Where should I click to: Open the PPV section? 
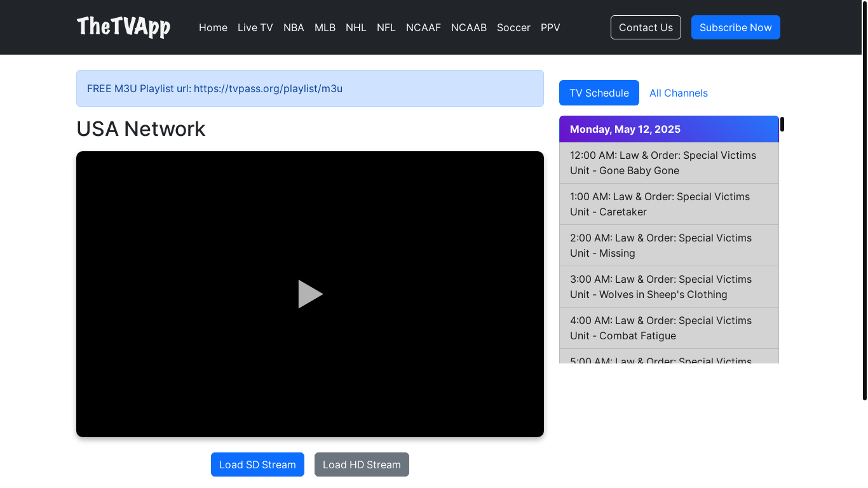pyautogui.click(x=550, y=27)
